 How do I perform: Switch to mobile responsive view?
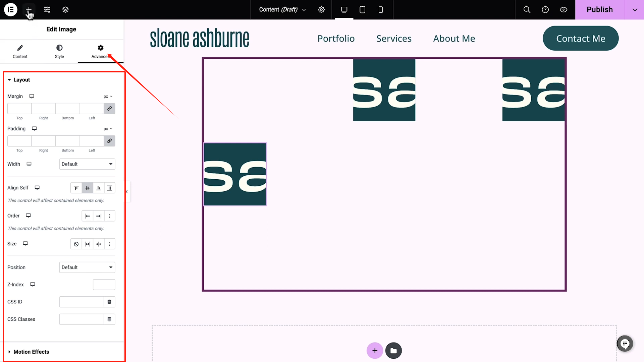[380, 9]
